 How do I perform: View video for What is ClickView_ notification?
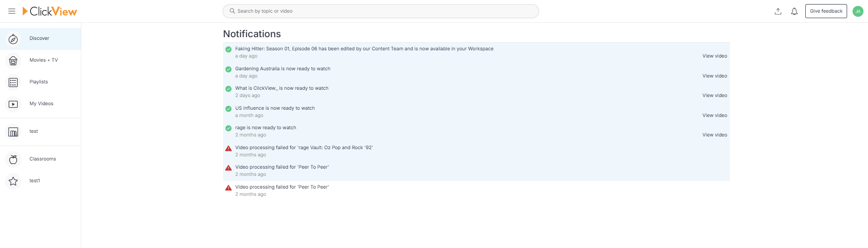(x=714, y=96)
